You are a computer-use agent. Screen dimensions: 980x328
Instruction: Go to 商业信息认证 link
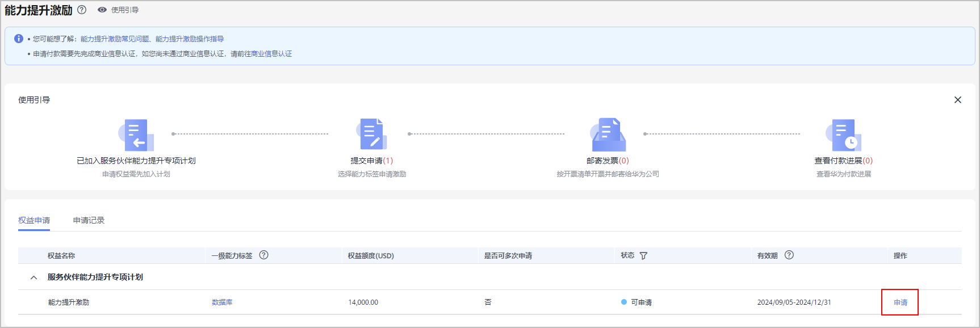pos(271,54)
